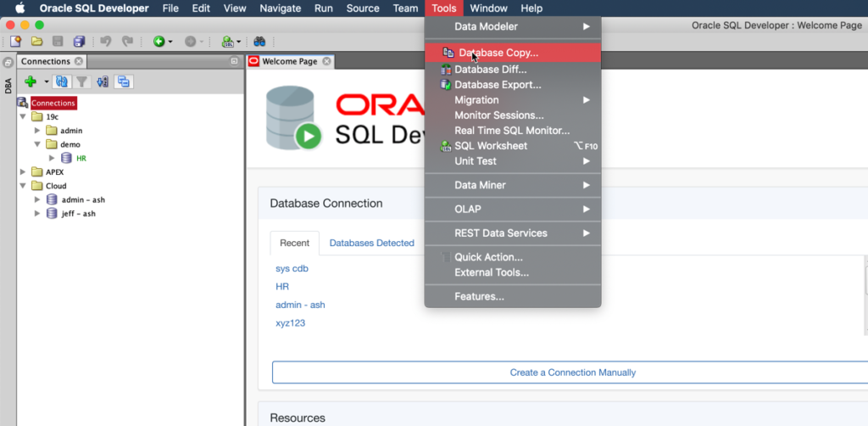
Task: Open the Data Miner submenu
Action: [x=513, y=185]
